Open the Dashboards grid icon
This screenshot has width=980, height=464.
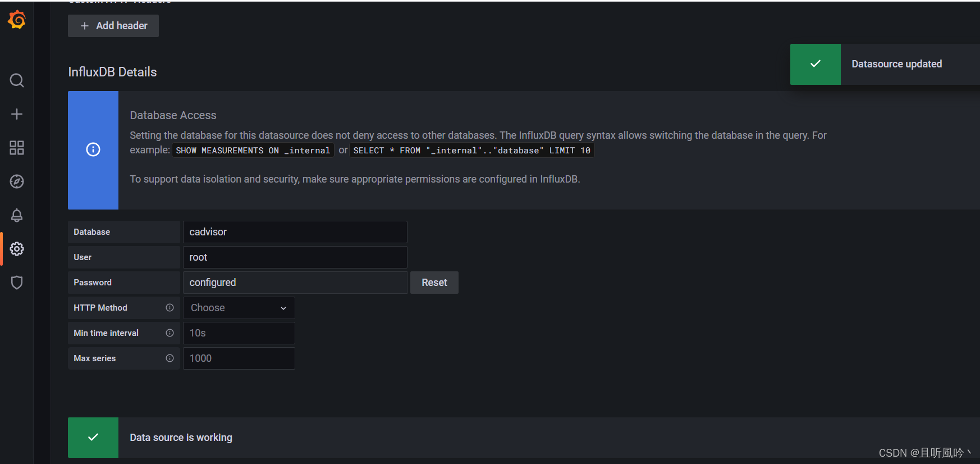pos(17,148)
